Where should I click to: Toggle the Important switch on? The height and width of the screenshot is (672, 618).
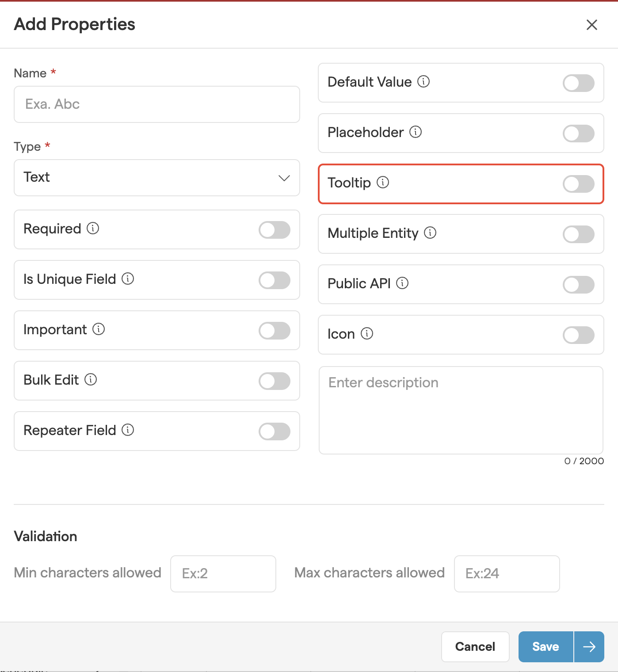point(275,331)
